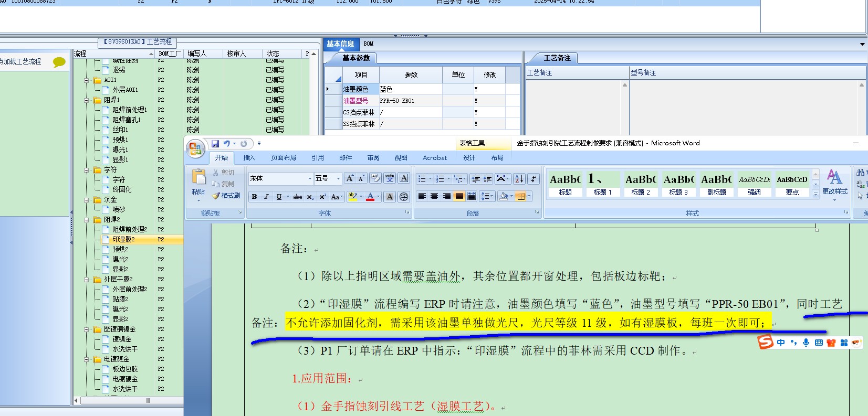Click the Enclose Characters (字) icon
The height and width of the screenshot is (416, 868).
(404, 197)
